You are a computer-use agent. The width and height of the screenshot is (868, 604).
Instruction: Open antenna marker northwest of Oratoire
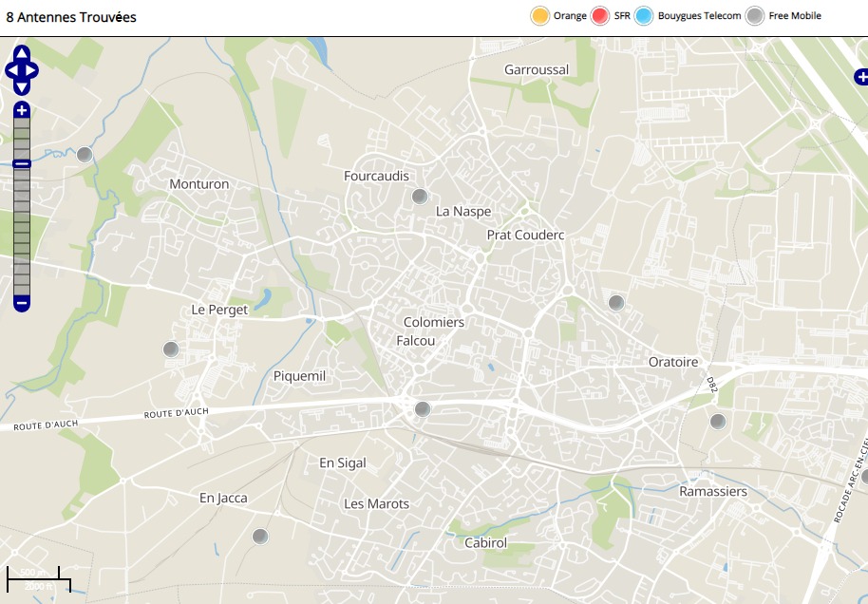pyautogui.click(x=615, y=303)
